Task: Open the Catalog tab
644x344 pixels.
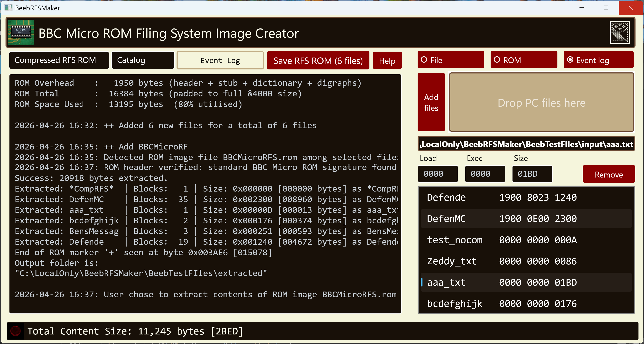Action: pyautogui.click(x=143, y=60)
